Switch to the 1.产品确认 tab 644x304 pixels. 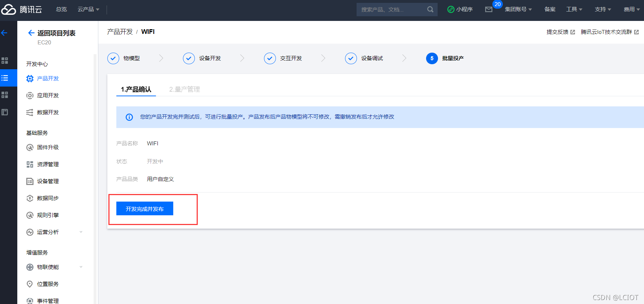tap(136, 89)
